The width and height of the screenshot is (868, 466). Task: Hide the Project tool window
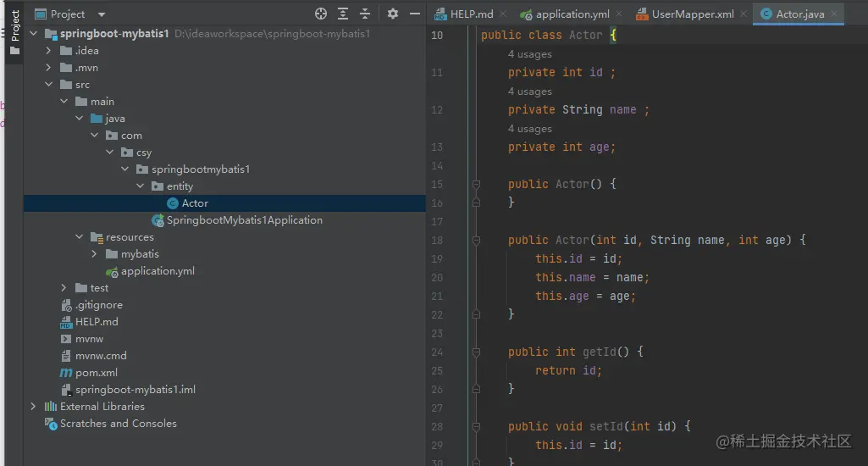[x=414, y=14]
